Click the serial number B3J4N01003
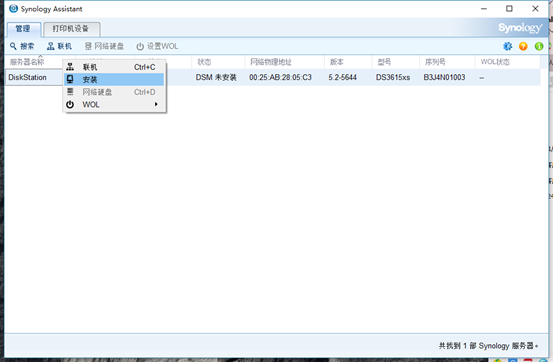 click(x=444, y=77)
